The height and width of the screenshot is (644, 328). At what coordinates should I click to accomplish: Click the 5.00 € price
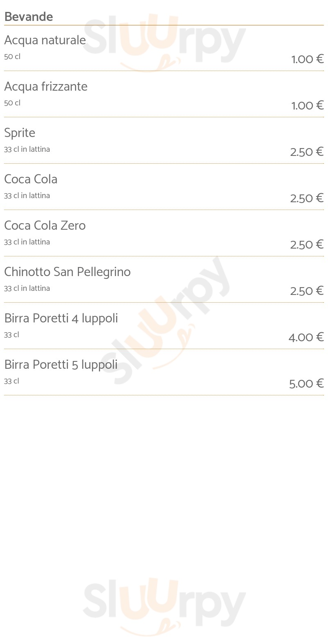click(x=306, y=384)
